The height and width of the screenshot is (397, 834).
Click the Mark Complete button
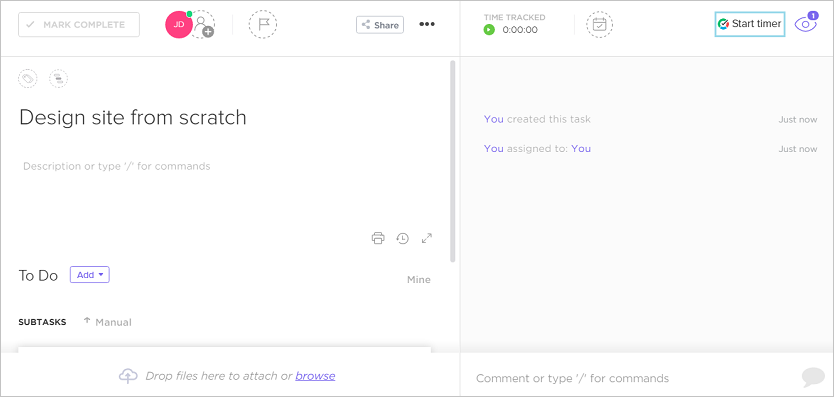79,25
